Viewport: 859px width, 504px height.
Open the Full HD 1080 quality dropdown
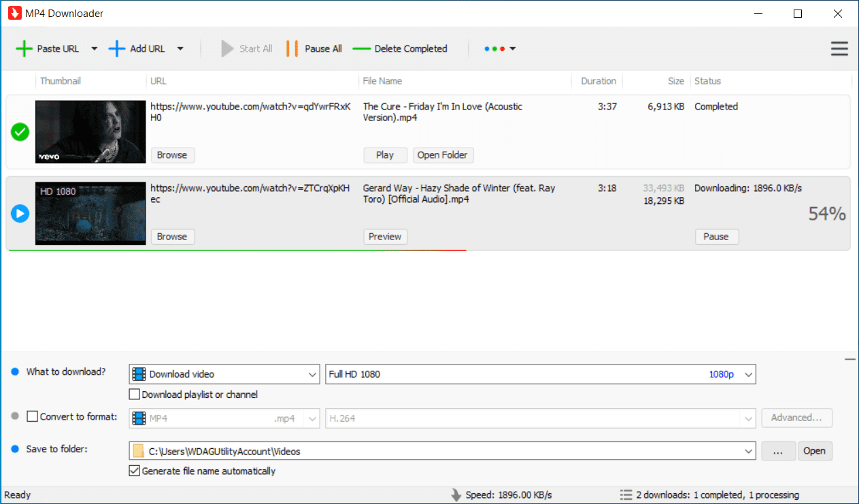coord(749,374)
